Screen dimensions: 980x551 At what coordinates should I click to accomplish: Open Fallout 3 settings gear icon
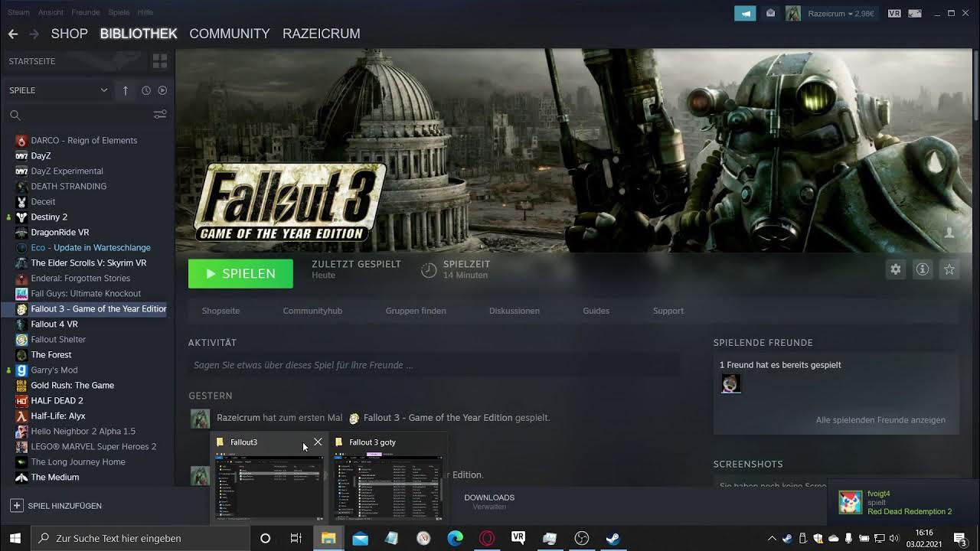896,269
